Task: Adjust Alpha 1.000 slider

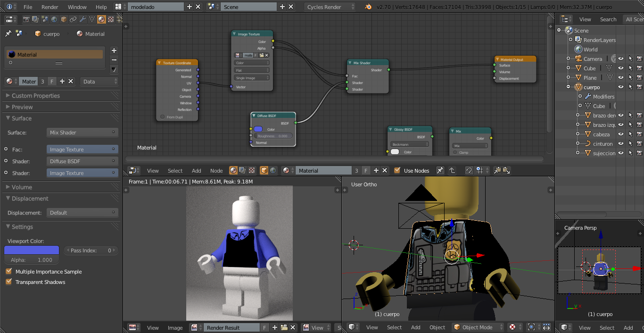Action: (x=32, y=260)
